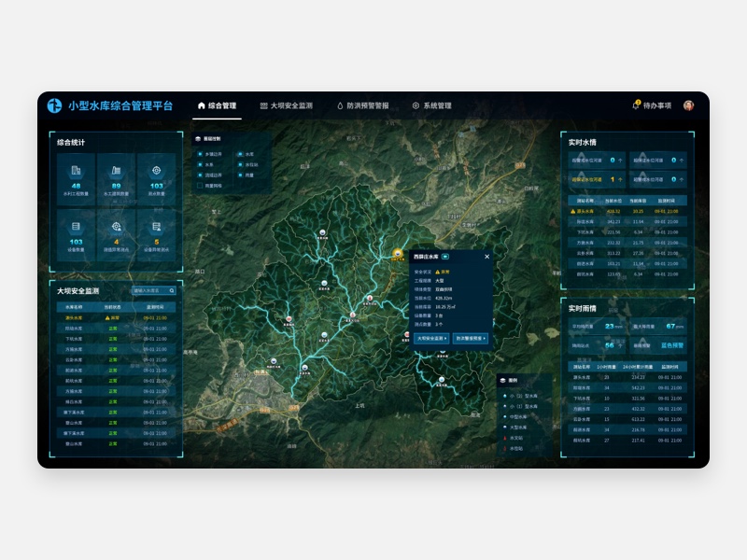Screen dimensions: 747x560
Task: Click the abnormal target icon above count 4
Action: coord(116,226)
